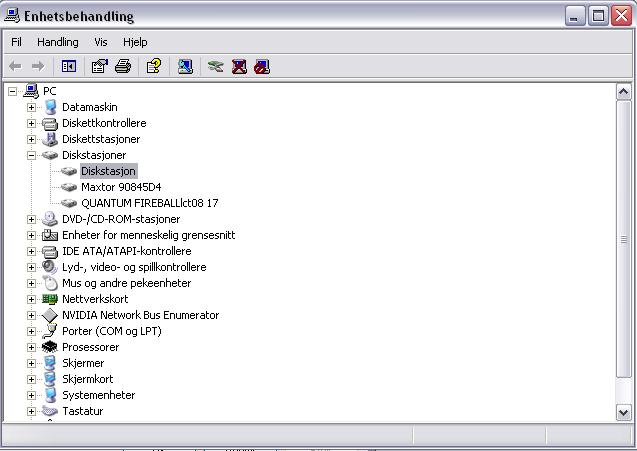Click the Lyd-, video- speaker icon

click(x=50, y=267)
